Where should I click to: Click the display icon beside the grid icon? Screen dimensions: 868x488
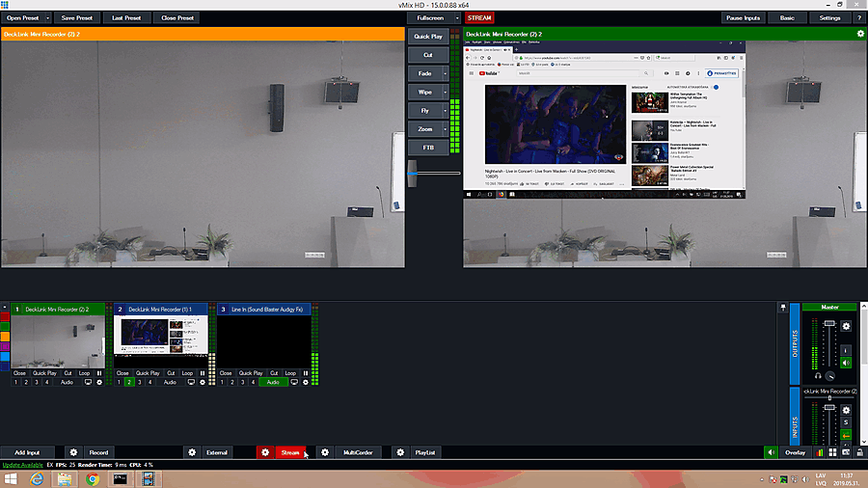click(x=846, y=452)
